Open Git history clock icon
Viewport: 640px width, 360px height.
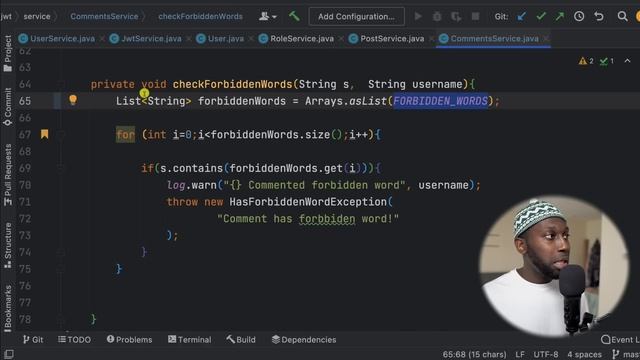[579, 16]
